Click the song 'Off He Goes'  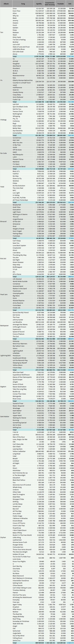[17, 150]
